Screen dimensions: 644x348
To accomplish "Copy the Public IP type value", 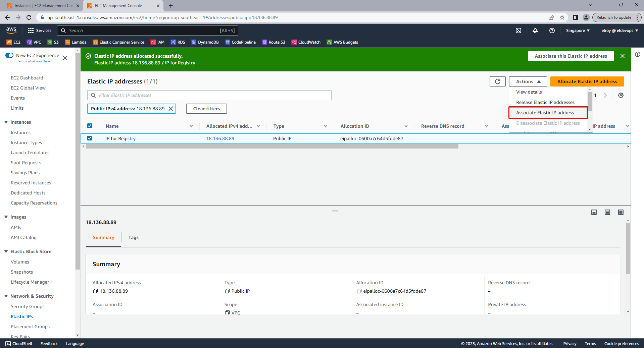I will pyautogui.click(x=227, y=291).
